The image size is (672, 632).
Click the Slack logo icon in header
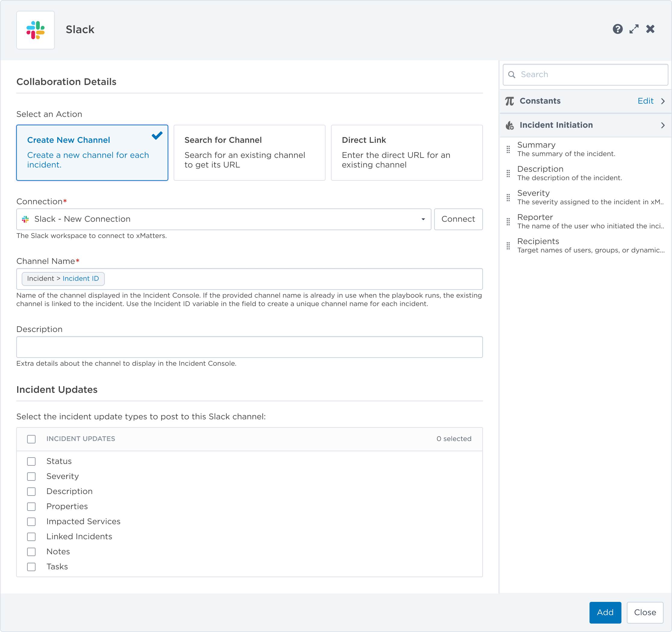click(36, 30)
